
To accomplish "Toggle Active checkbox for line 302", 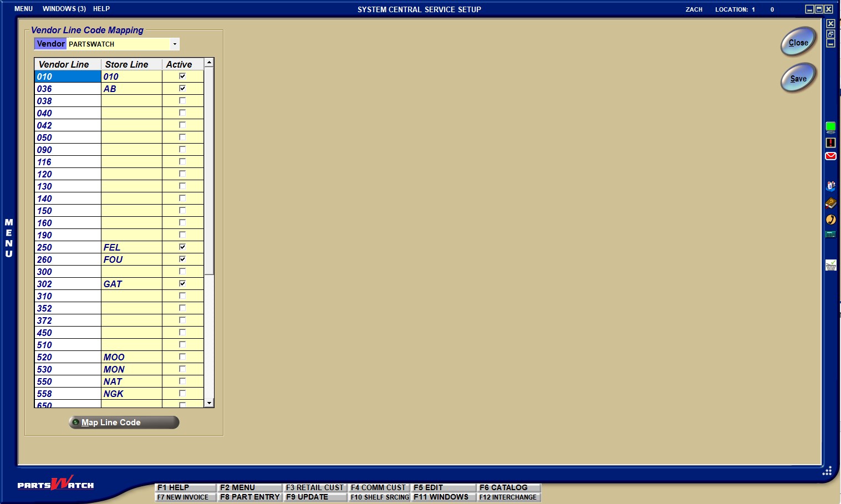I will pyautogui.click(x=182, y=284).
